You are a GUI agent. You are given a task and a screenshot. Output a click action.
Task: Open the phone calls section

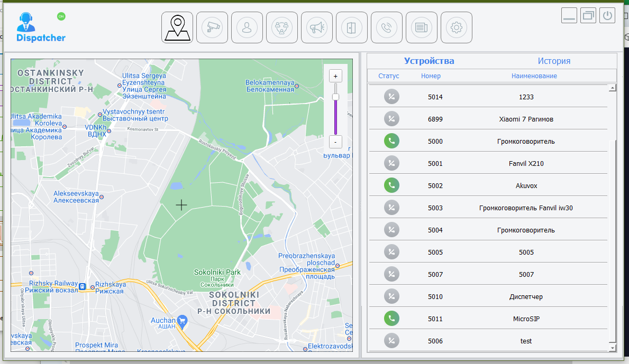[x=387, y=27]
